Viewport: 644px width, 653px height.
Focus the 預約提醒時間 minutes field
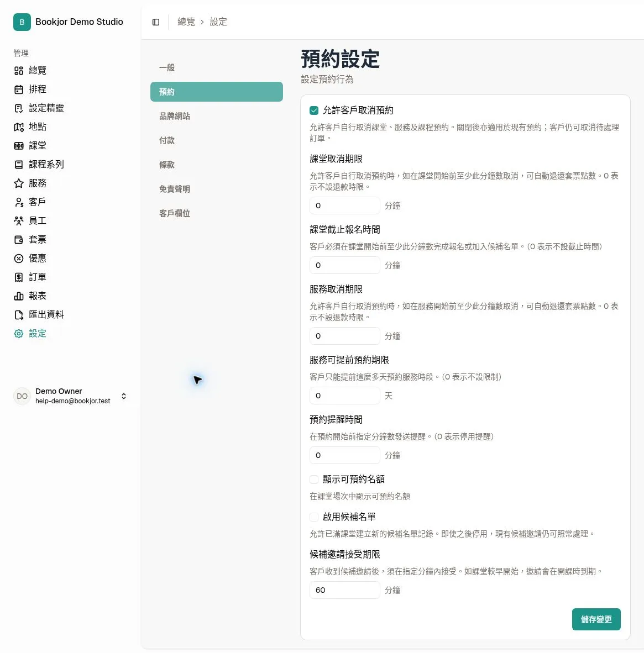[x=345, y=455]
